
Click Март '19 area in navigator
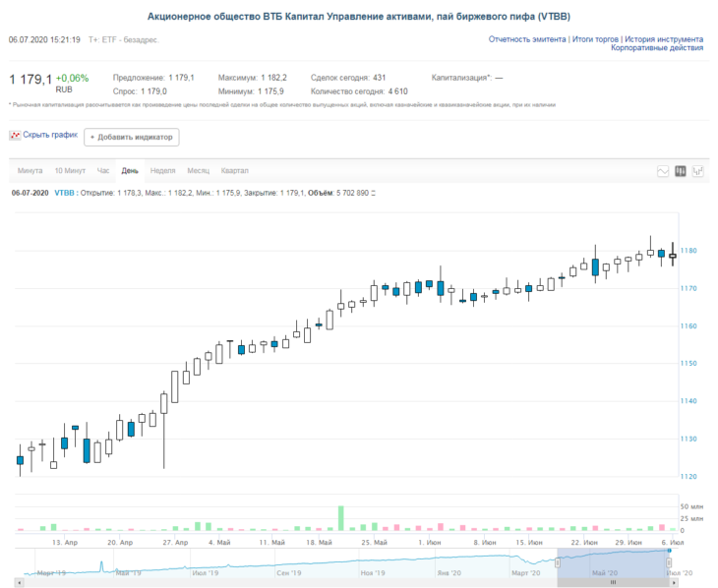(51, 573)
